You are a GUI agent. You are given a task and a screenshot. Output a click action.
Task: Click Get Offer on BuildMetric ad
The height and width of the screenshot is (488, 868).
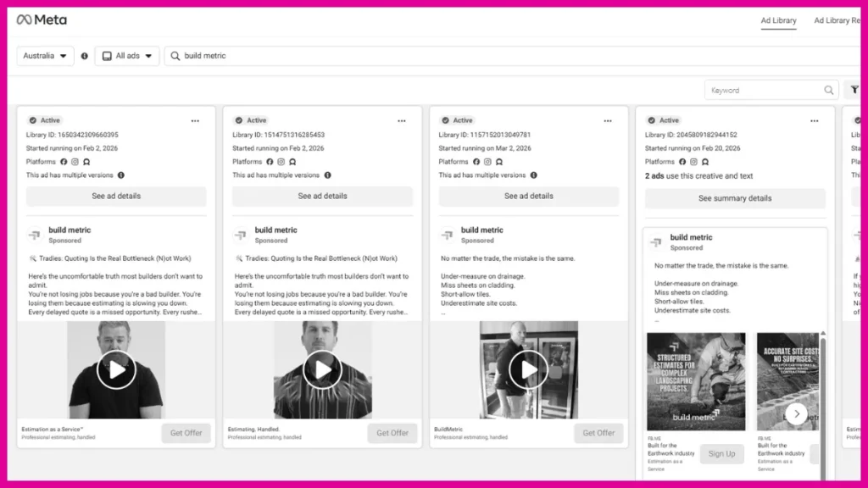click(598, 433)
